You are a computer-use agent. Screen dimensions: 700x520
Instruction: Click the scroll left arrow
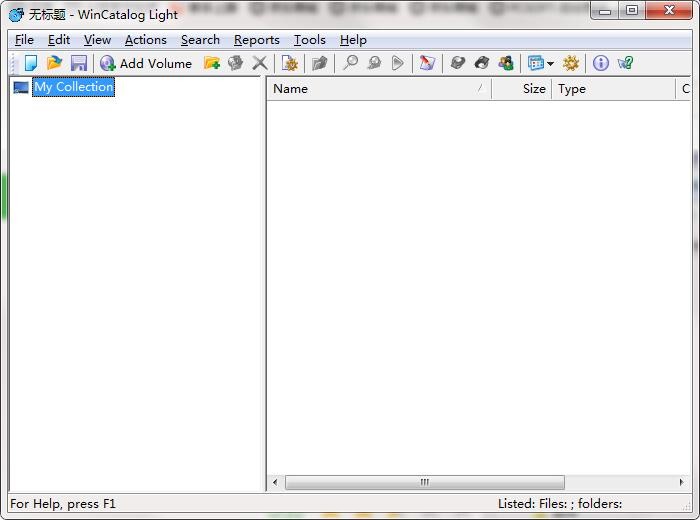pyautogui.click(x=275, y=482)
